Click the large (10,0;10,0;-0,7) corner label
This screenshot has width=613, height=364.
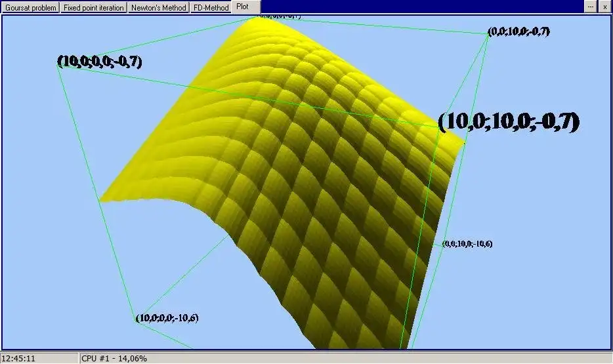tap(509, 121)
